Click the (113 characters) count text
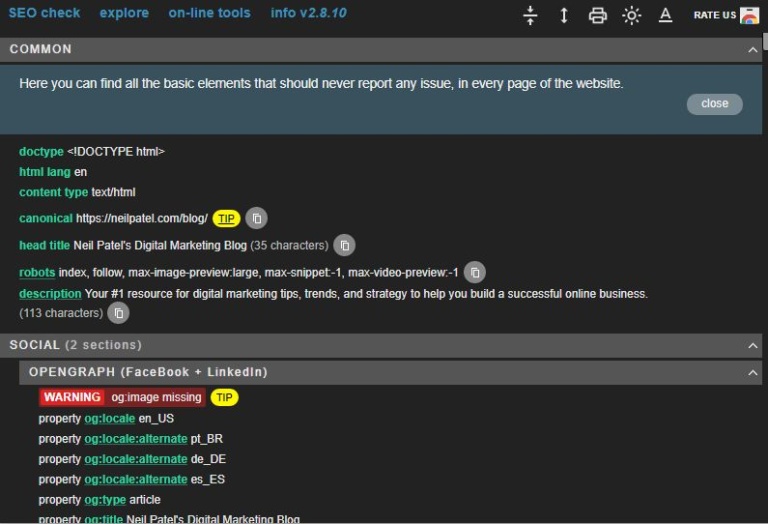The height and width of the screenshot is (524, 768). (61, 313)
